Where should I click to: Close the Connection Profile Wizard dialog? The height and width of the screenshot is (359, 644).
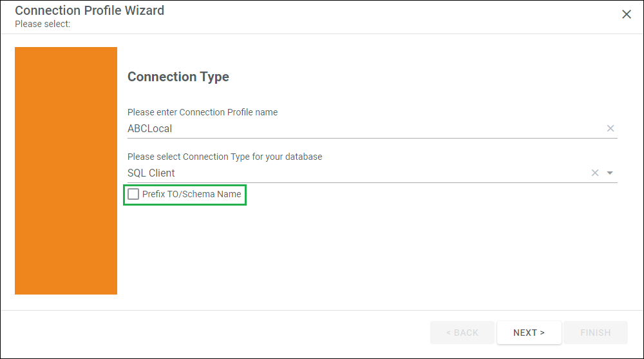pos(627,14)
